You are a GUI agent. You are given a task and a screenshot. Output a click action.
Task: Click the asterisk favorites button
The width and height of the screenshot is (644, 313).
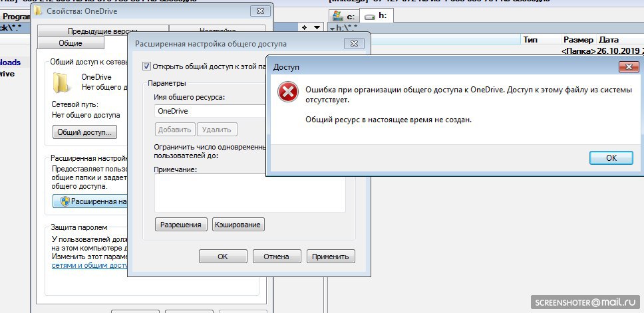pos(304,28)
